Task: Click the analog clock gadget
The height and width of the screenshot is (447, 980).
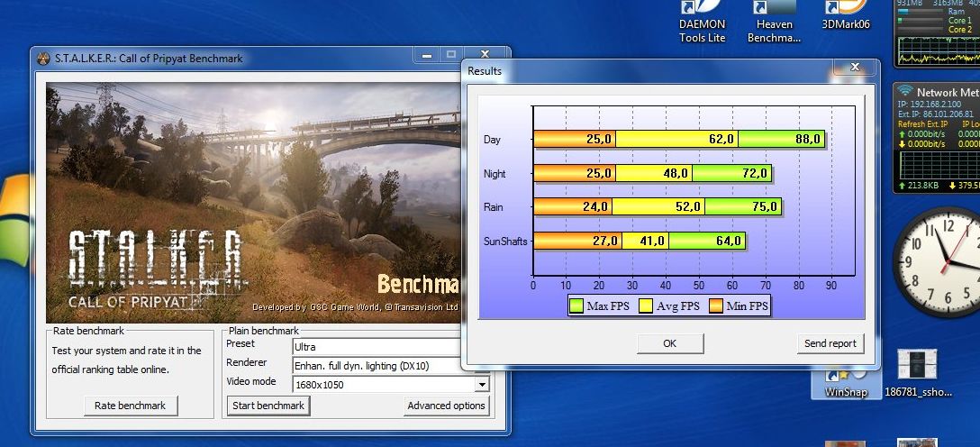Action: tap(944, 261)
